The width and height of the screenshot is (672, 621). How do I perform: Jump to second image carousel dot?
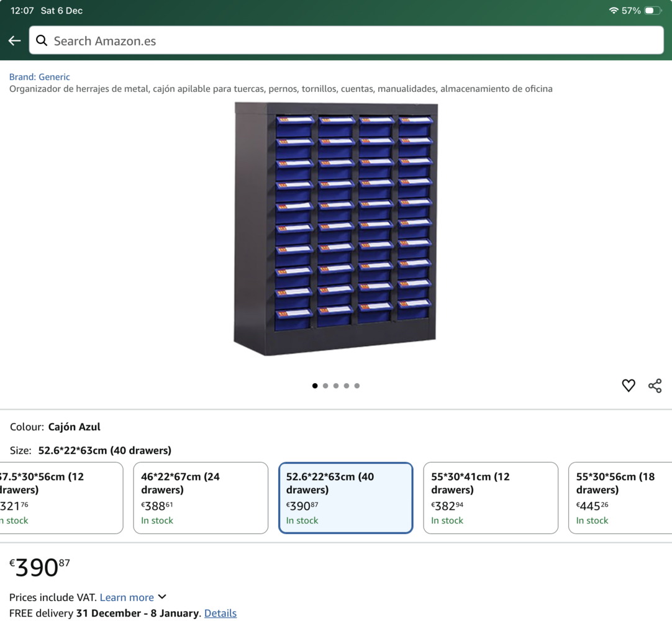point(325,386)
